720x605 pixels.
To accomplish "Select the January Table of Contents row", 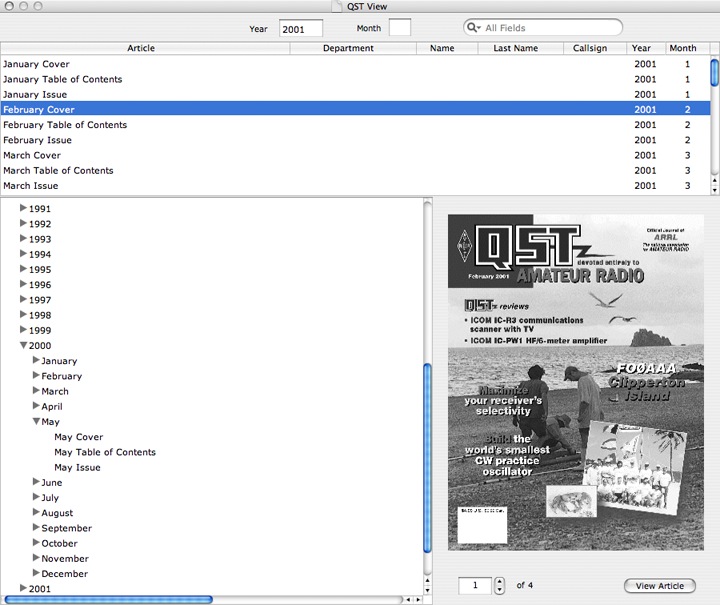I will pyautogui.click(x=355, y=79).
